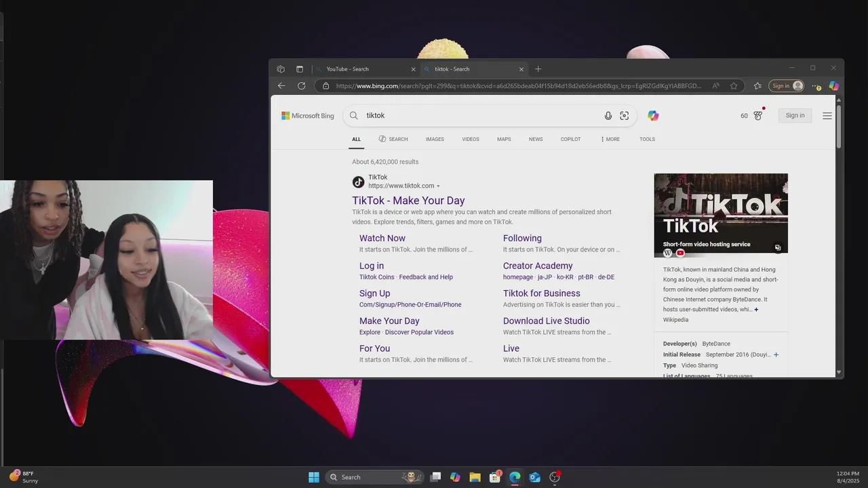Click Bing page Sign in button
Viewport: 868px width, 488px height.
[795, 116]
